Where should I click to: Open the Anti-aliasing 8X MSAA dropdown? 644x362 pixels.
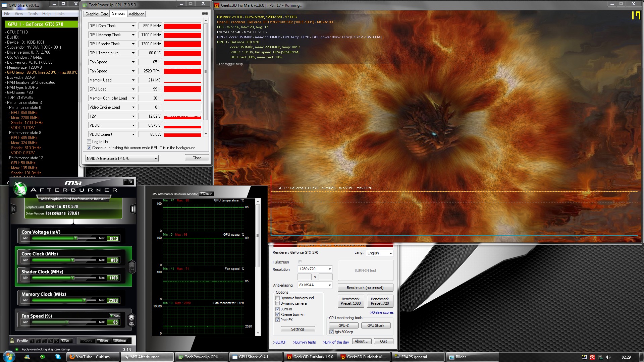coord(315,285)
